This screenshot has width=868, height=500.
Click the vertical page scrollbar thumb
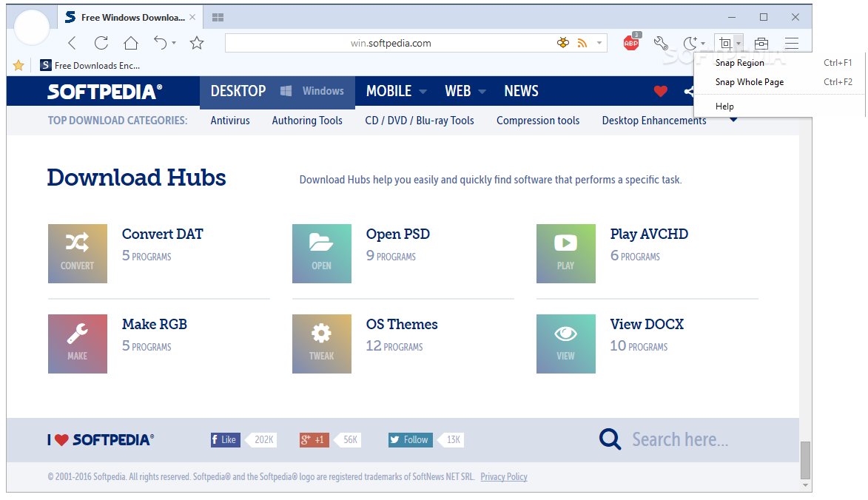pyautogui.click(x=805, y=460)
